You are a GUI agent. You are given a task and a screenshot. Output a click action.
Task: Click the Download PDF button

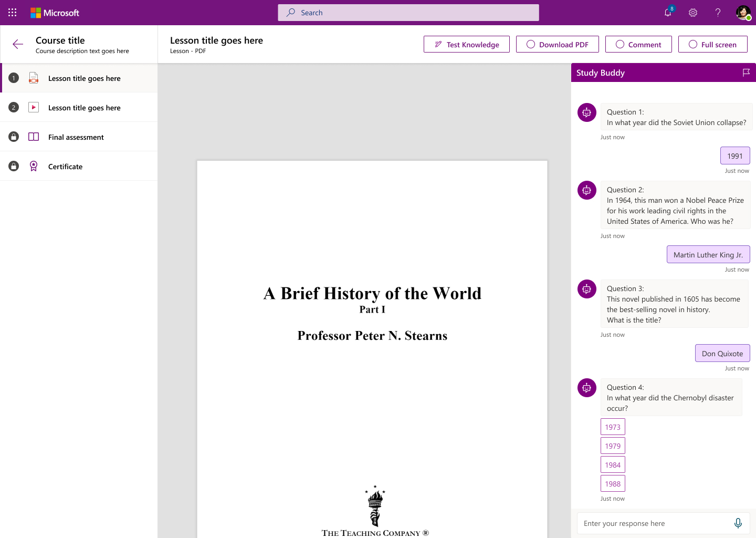557,45
